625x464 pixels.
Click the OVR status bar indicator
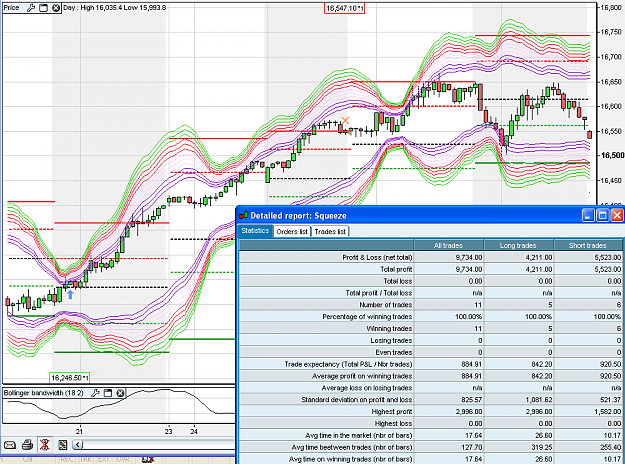(x=123, y=460)
